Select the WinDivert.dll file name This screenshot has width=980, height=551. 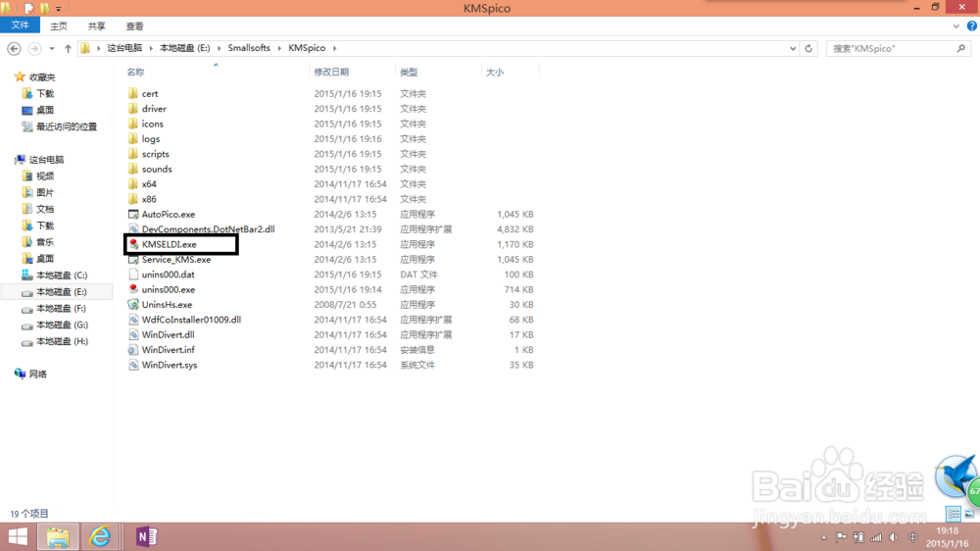coord(169,334)
